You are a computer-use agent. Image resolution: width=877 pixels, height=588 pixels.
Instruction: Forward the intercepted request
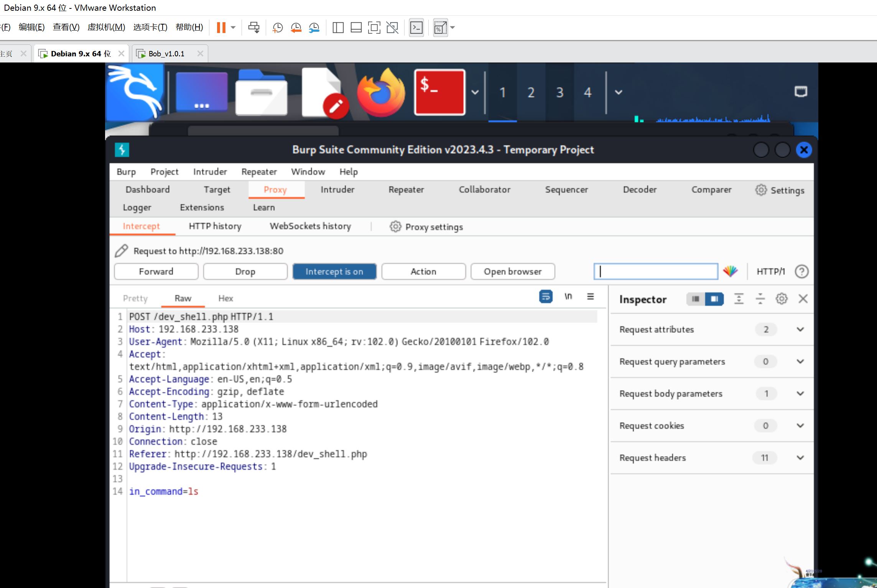[156, 271]
